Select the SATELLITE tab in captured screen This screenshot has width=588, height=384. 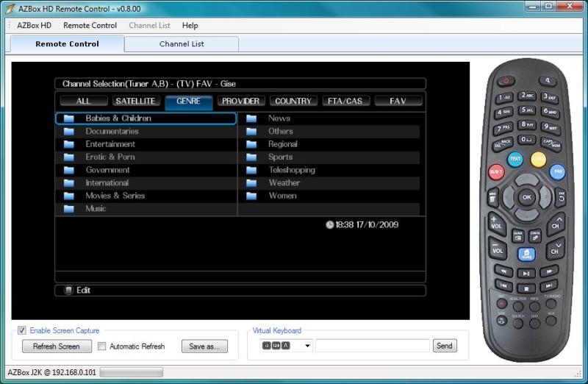[x=135, y=101]
